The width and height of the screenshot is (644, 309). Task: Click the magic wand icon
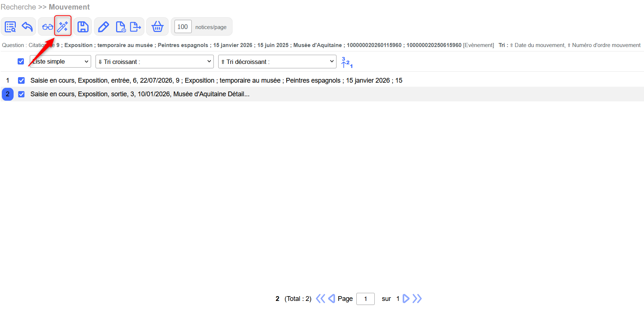63,26
